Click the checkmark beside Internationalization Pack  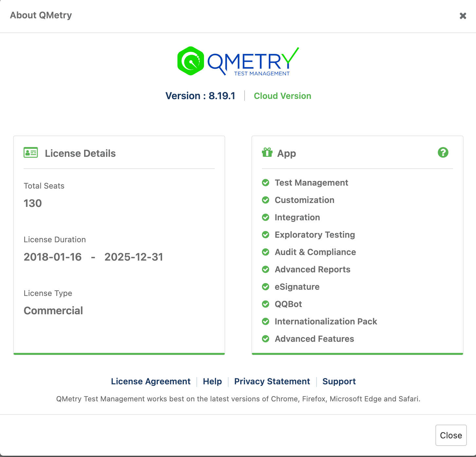[x=265, y=321]
